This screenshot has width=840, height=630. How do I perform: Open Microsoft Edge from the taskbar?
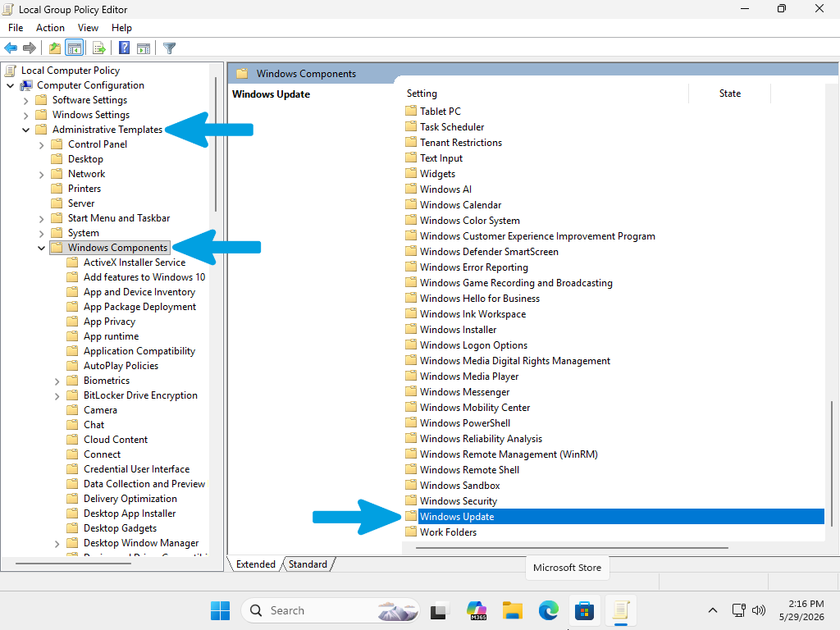point(548,610)
